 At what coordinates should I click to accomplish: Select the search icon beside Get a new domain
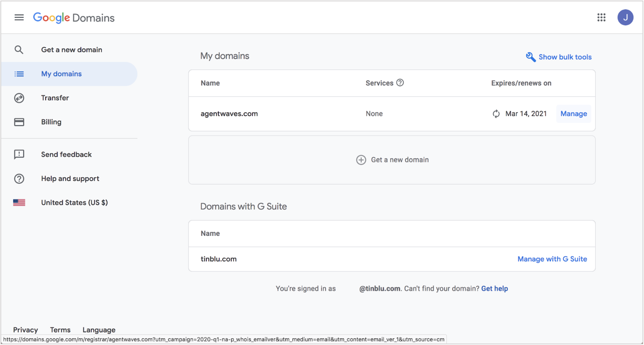click(x=19, y=49)
